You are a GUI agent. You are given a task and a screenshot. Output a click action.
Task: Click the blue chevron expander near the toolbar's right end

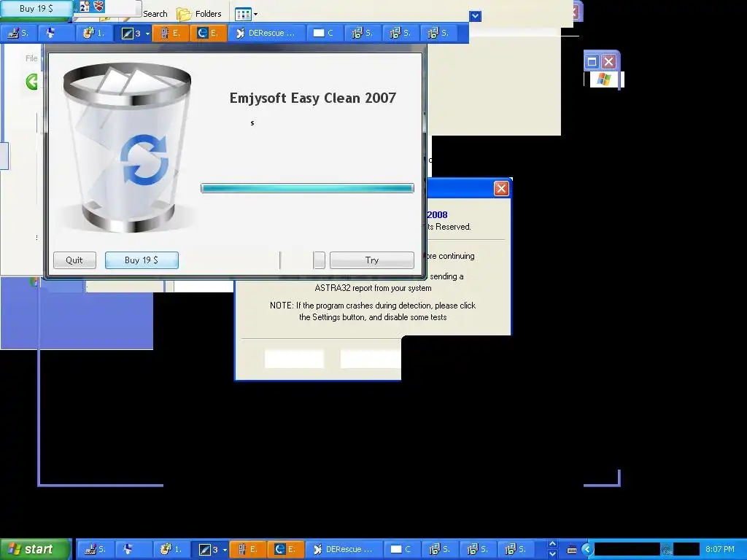475,16
